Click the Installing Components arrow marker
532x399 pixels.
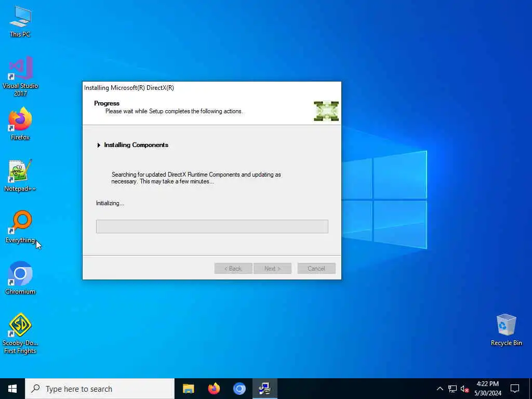[x=99, y=145]
